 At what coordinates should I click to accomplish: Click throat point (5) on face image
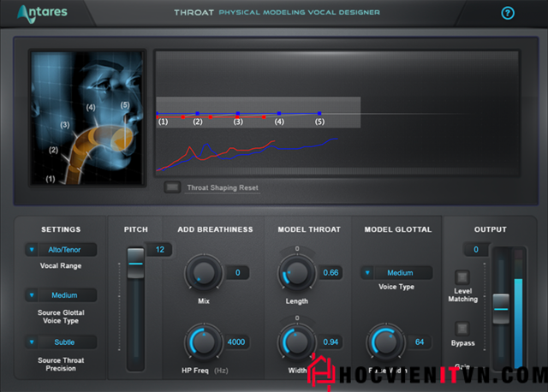pos(125,105)
